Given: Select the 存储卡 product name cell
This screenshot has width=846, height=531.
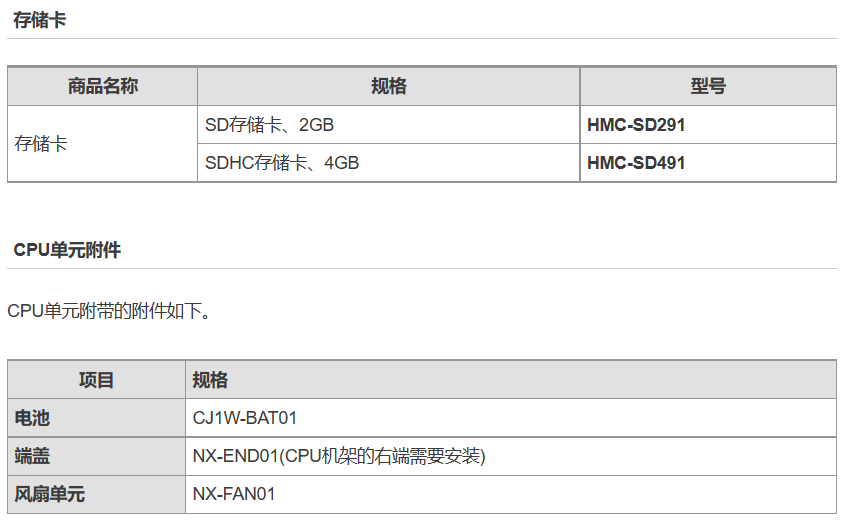Looking at the screenshot, I should [41, 144].
